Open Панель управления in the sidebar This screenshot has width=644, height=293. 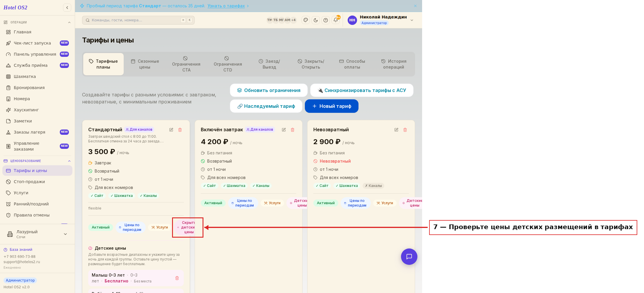[x=38, y=54]
